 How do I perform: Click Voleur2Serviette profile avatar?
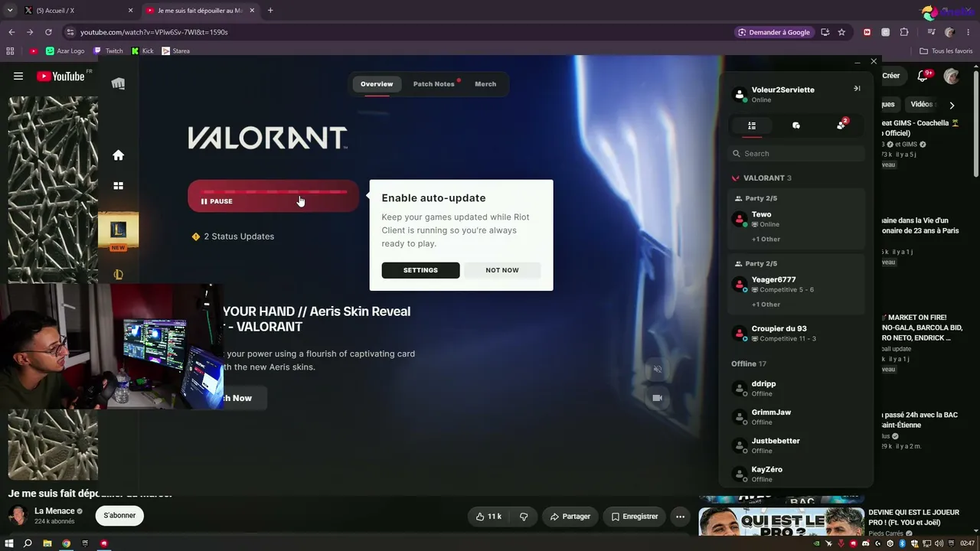click(x=740, y=94)
